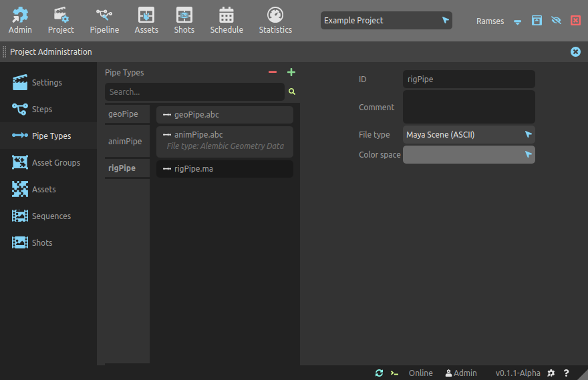Viewport: 588px width, 380px height.
Task: Toggle the crossed-eye hide icon at top right
Action: (556, 21)
